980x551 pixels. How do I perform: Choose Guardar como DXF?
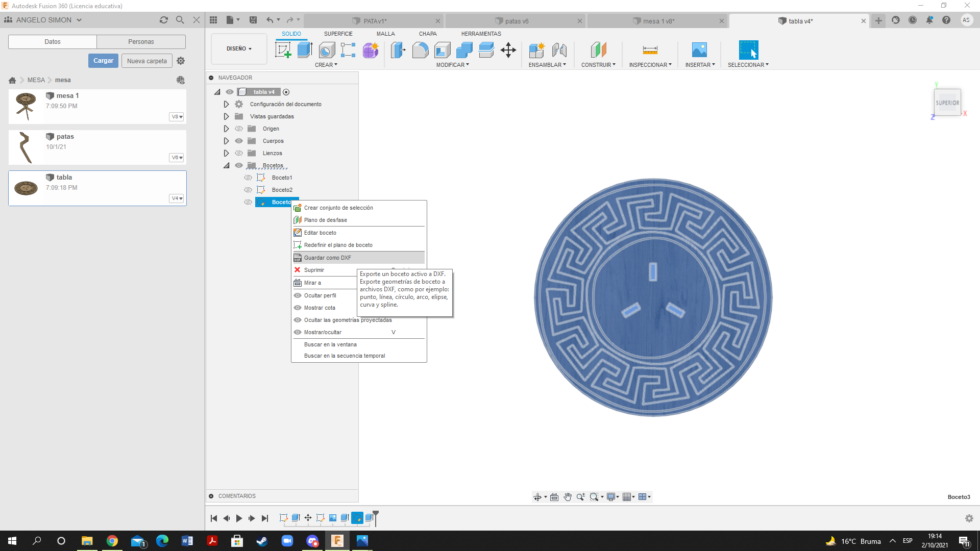tap(359, 258)
